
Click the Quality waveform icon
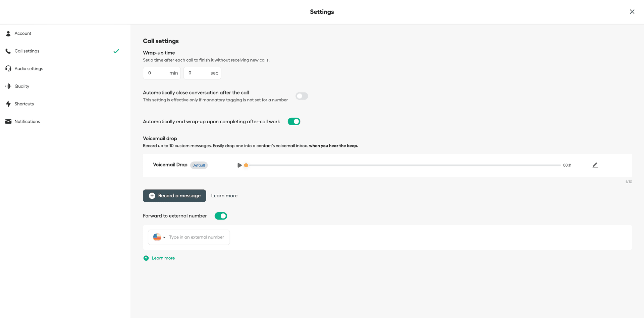8,86
